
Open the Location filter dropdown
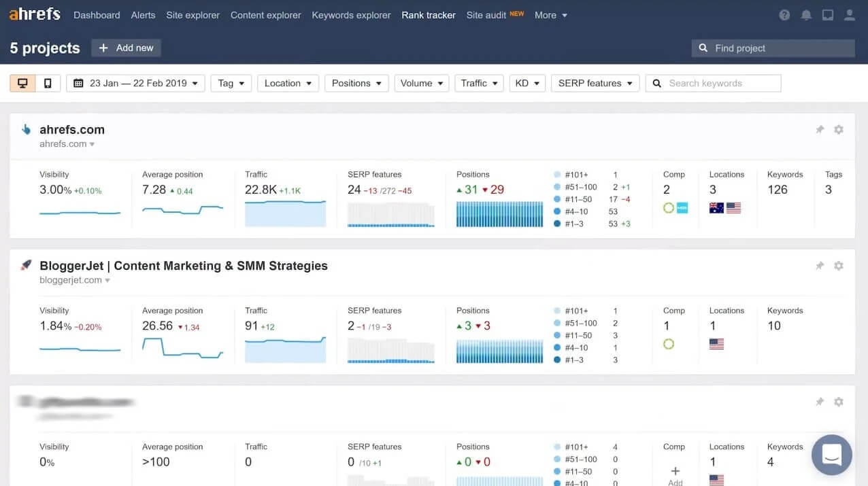click(x=288, y=83)
